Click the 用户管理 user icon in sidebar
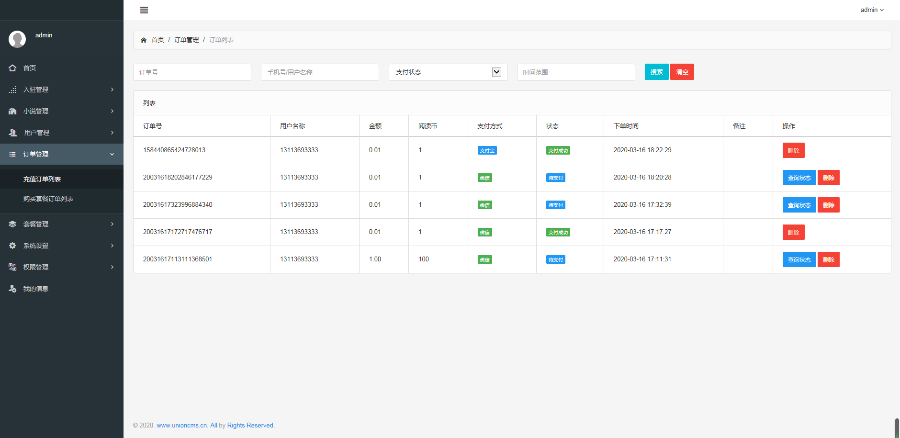 point(12,132)
